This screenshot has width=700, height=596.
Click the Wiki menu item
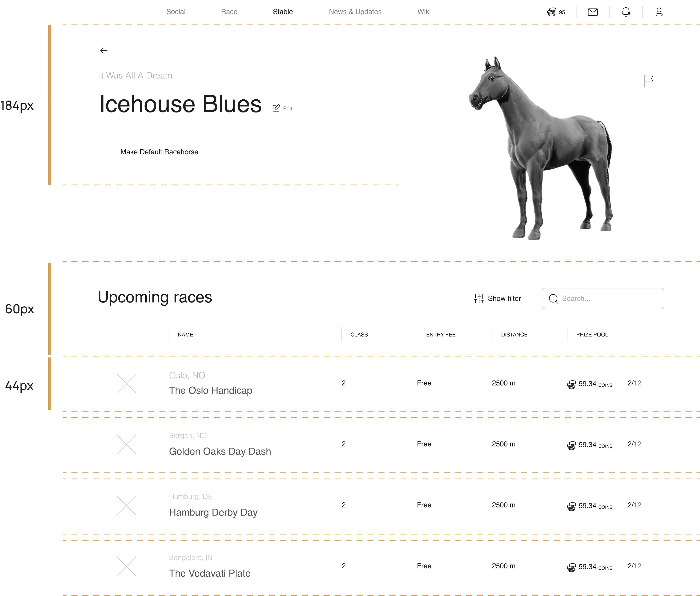pyautogui.click(x=423, y=11)
